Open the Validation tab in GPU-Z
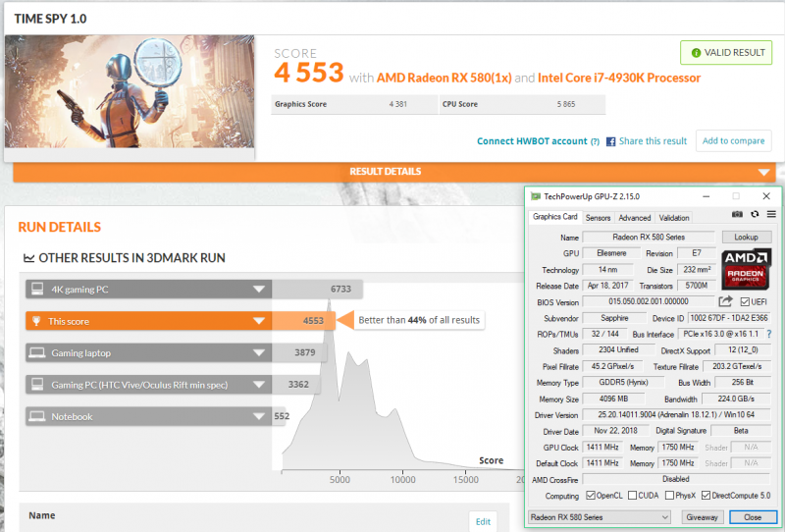 point(673,218)
